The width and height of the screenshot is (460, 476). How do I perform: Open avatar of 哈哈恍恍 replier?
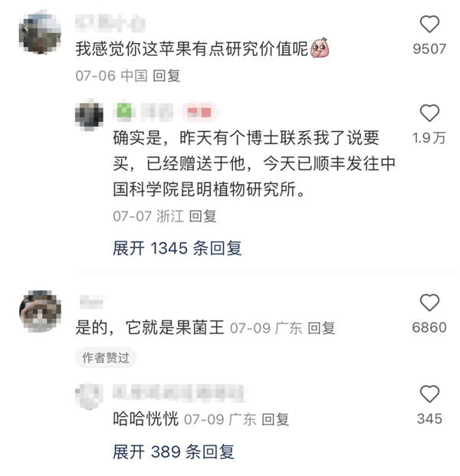(89, 396)
